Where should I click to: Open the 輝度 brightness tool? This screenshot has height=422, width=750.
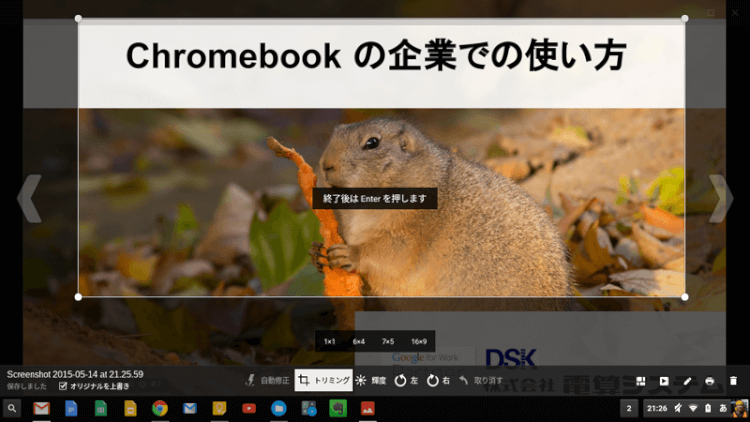click(371, 381)
